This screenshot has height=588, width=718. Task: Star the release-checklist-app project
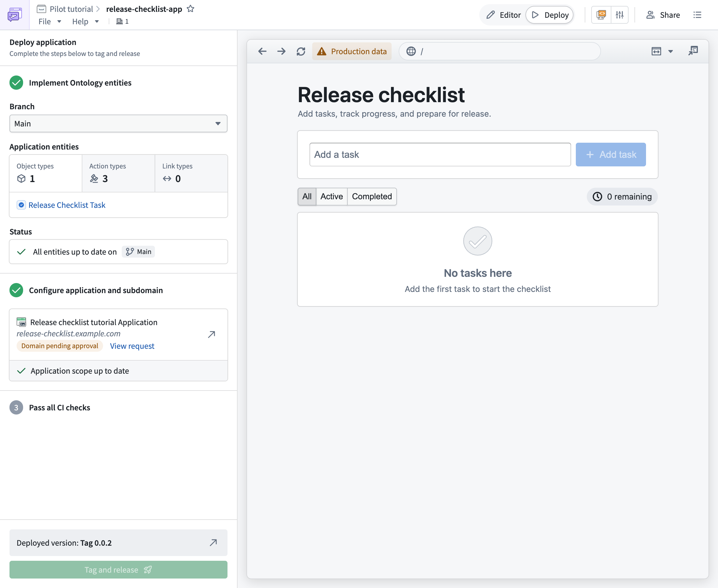190,9
